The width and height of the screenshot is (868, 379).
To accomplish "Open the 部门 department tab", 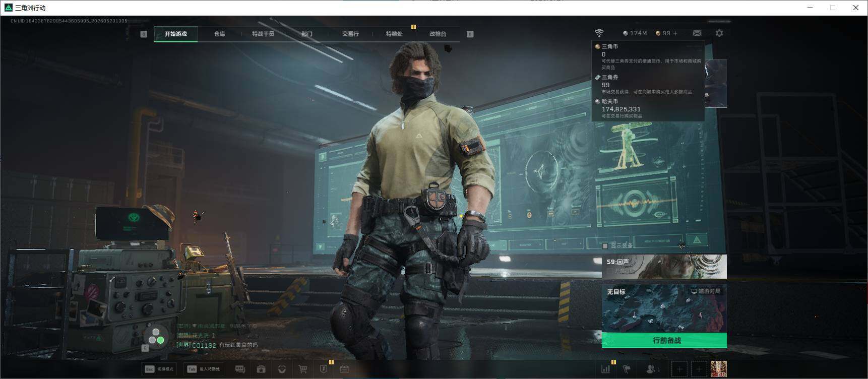I will coord(306,34).
